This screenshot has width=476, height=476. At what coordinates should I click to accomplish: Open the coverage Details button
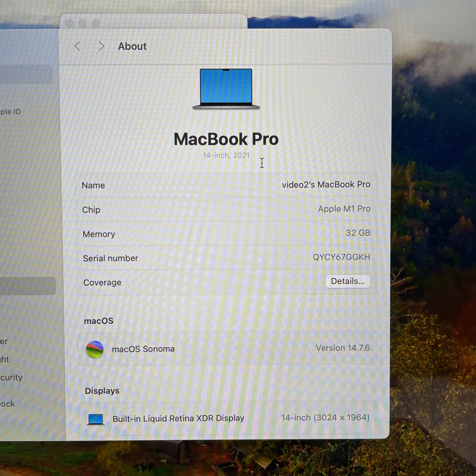point(347,281)
